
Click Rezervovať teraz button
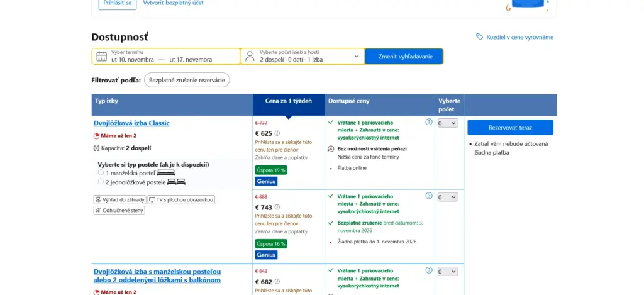[510, 127]
